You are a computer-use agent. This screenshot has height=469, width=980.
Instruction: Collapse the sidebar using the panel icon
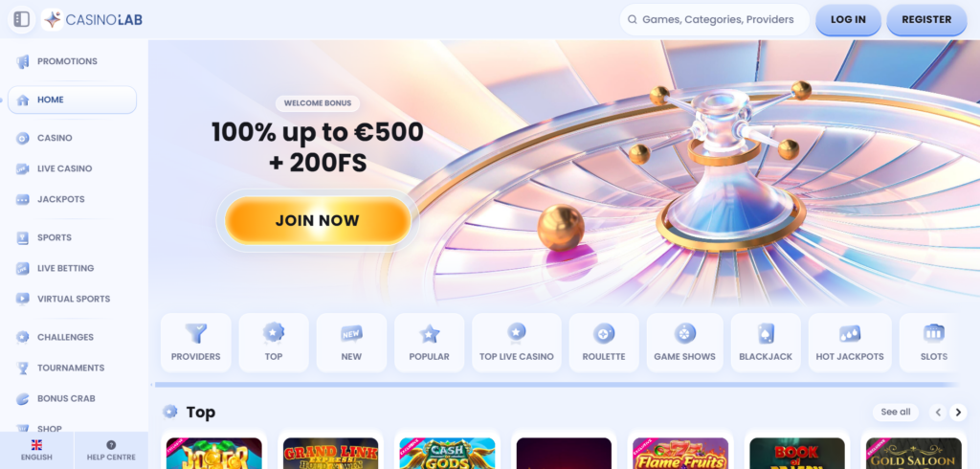click(x=21, y=19)
